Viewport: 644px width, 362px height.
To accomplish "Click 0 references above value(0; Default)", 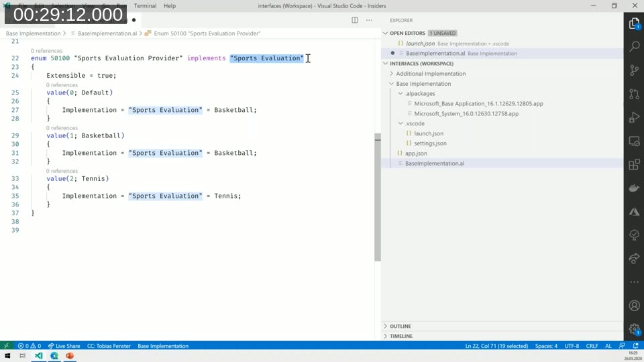I will pos(62,85).
